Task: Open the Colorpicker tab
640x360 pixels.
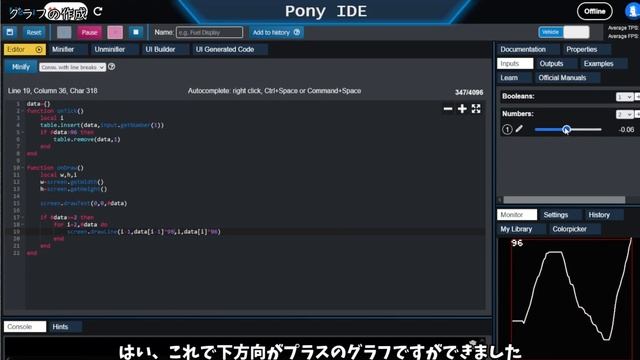Action: 575,229
